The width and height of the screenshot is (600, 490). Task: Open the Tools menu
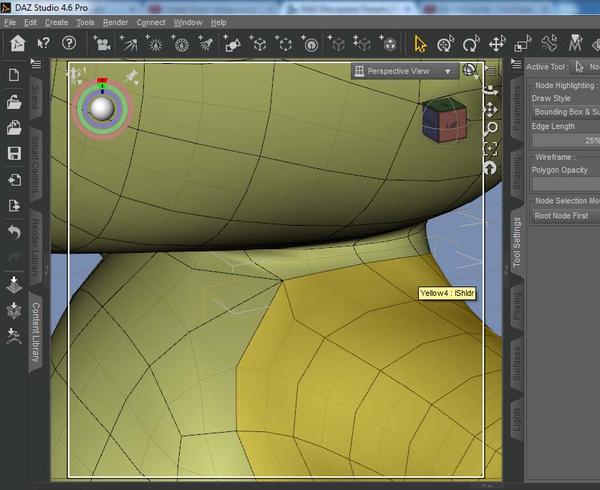[85, 23]
